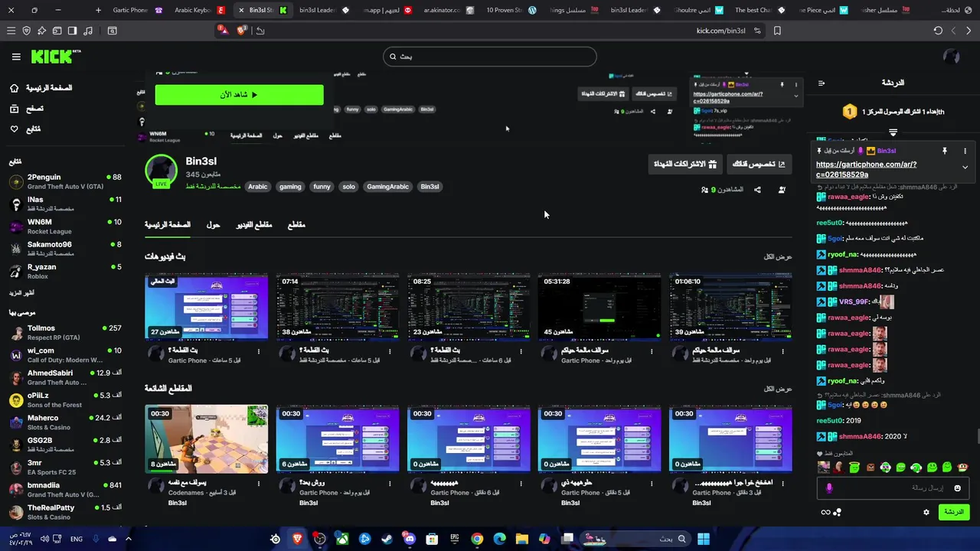This screenshot has height=551, width=980.
Task: Open Discord from the taskbar
Action: 410,539
